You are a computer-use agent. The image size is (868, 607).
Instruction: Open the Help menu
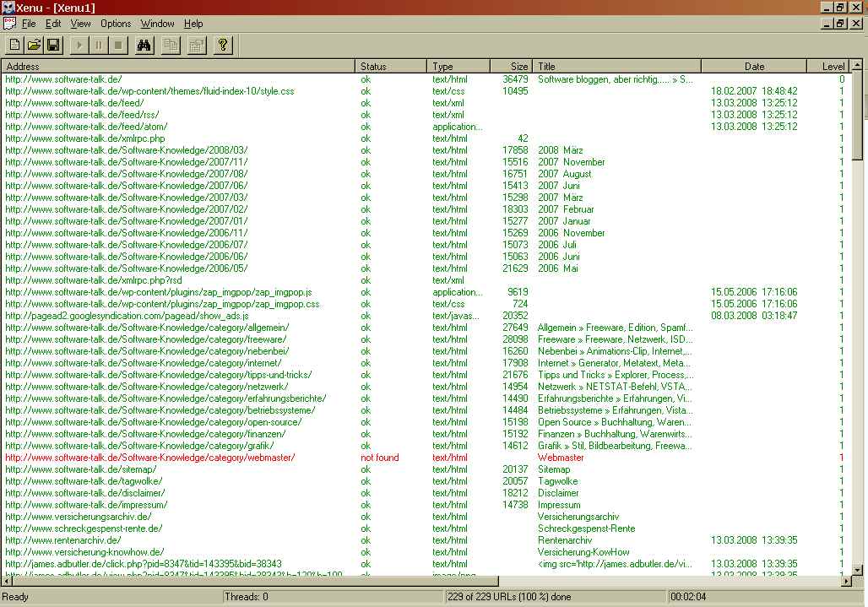[193, 24]
